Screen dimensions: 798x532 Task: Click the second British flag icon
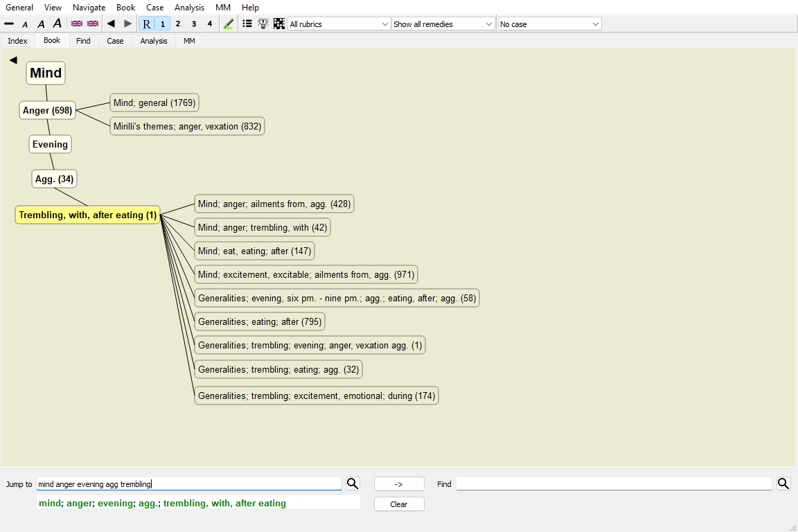[93, 24]
